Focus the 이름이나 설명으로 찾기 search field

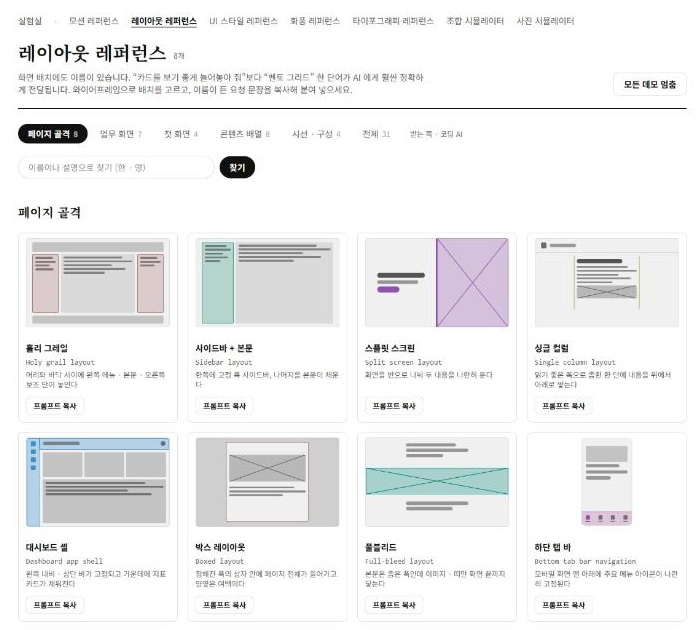point(117,167)
